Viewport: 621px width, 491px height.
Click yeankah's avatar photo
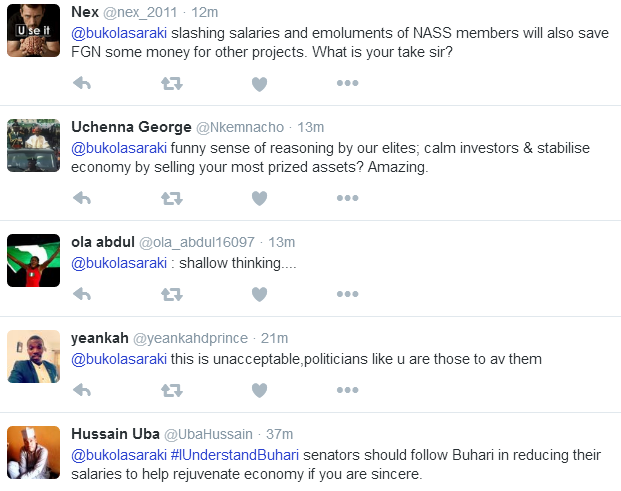click(x=31, y=355)
